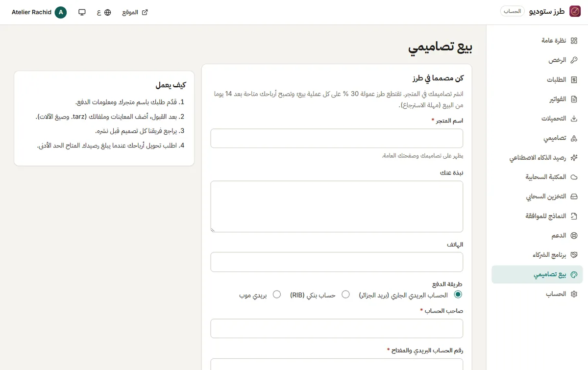Click the طرز ستوديو brand name
This screenshot has height=370, width=588.
pyautogui.click(x=547, y=12)
